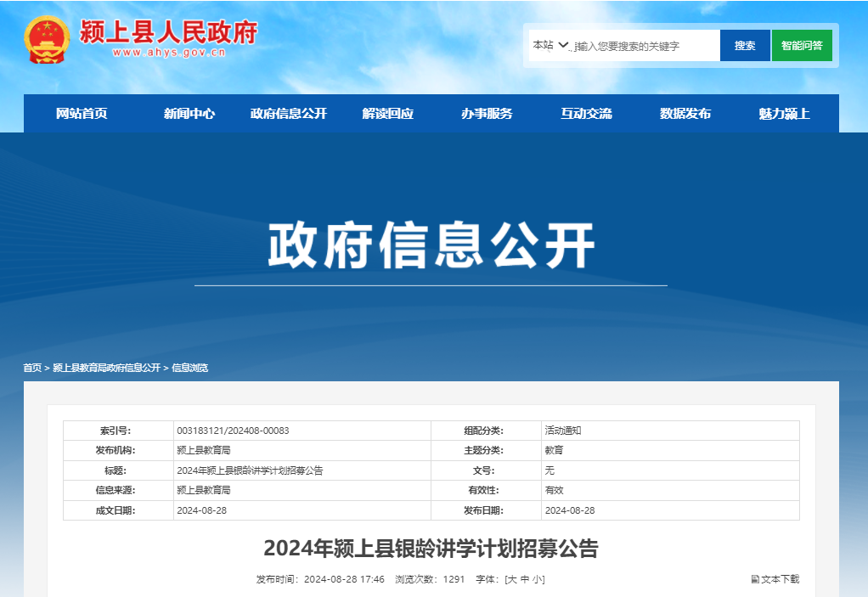Click 颍上县教育局 in the 信息来源 row
Screen dimensions: 868x597
point(204,490)
